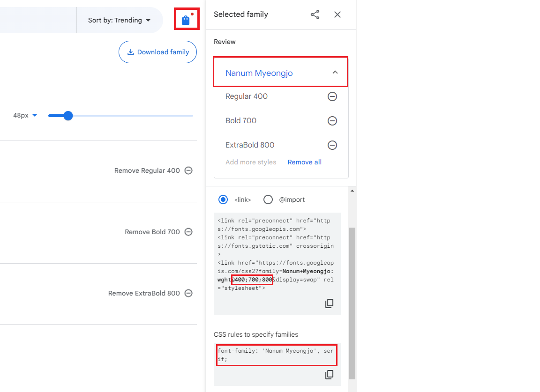
Task: Click the Download family button
Action: (x=157, y=52)
